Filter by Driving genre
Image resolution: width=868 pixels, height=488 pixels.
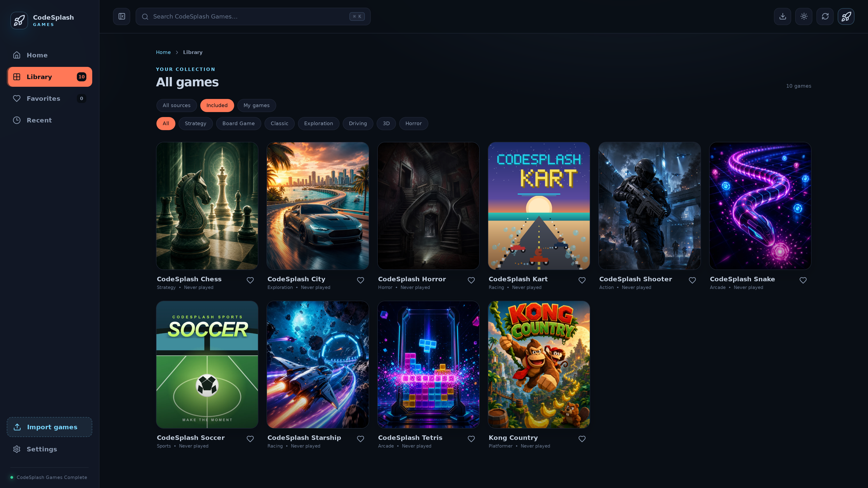(x=358, y=124)
